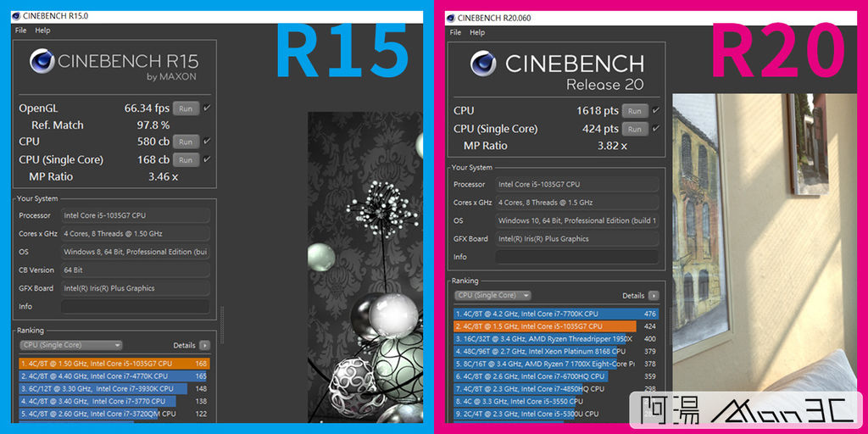The height and width of the screenshot is (434, 868).
Task: Click the R15 OpenGL score 66.34 fps
Action: tap(147, 108)
